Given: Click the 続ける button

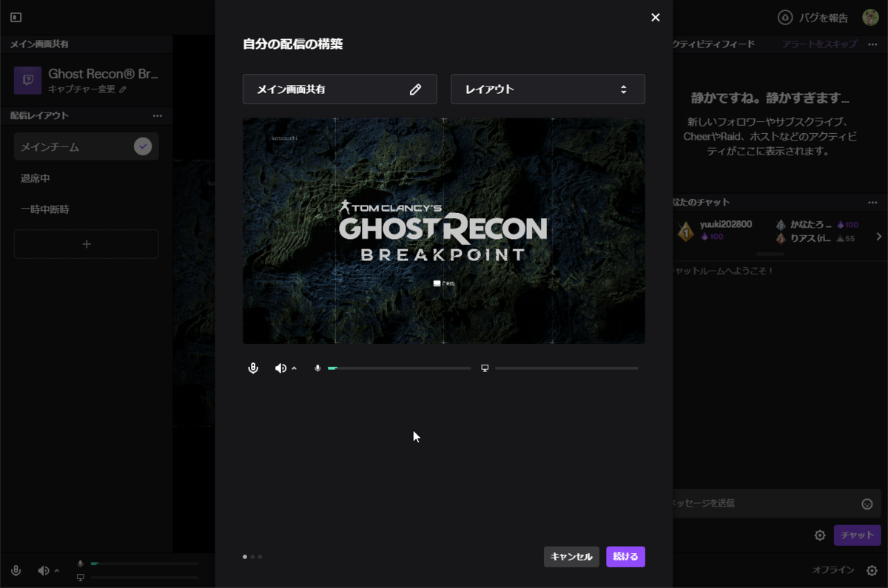Looking at the screenshot, I should (625, 557).
